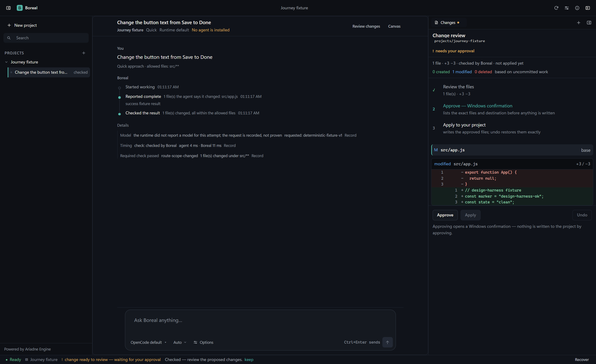Click the 'modified src/app.js' diff header

click(x=512, y=164)
